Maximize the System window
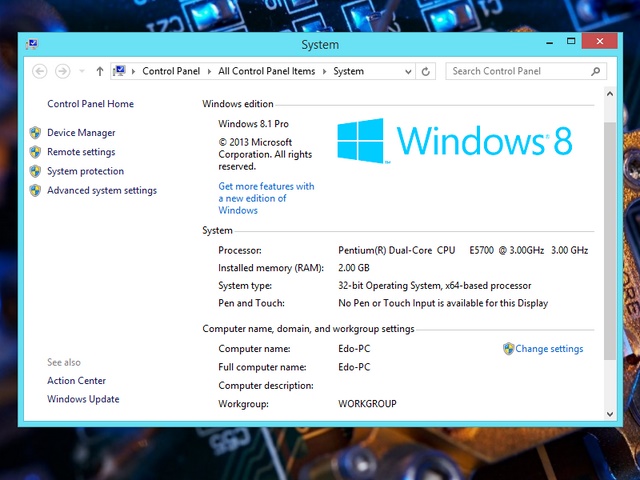Screen dimensions: 640x480 point(571,41)
